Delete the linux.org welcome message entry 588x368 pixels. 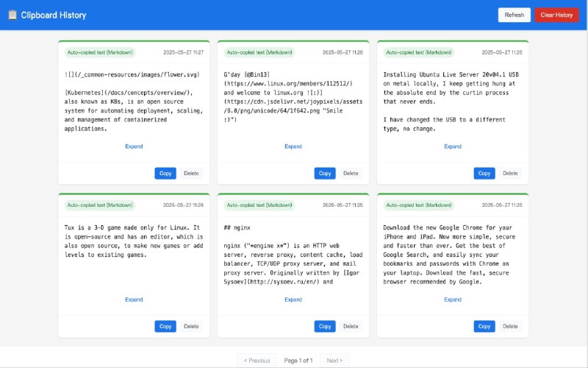tap(351, 173)
